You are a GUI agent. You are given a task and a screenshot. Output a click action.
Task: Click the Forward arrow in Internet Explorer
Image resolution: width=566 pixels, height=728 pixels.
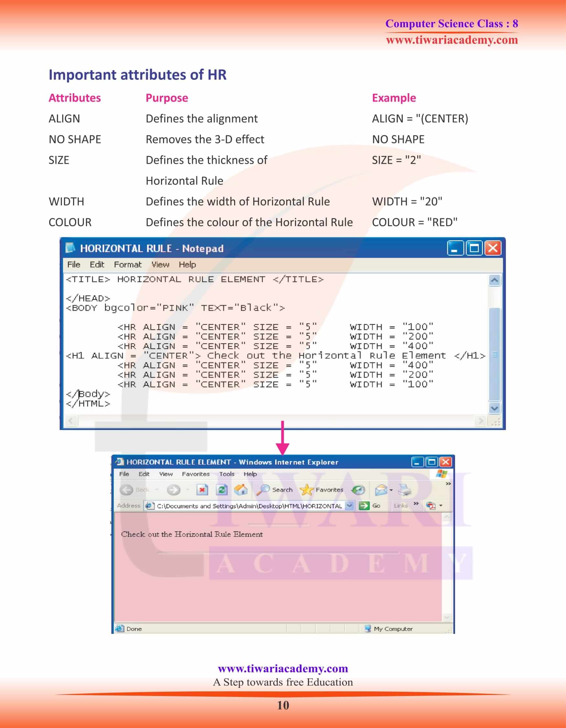point(174,490)
